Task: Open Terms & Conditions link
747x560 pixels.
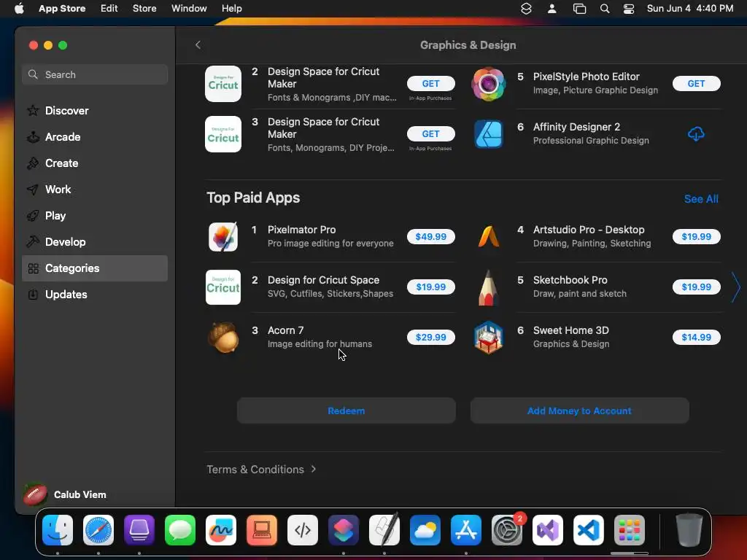Action: (x=261, y=470)
